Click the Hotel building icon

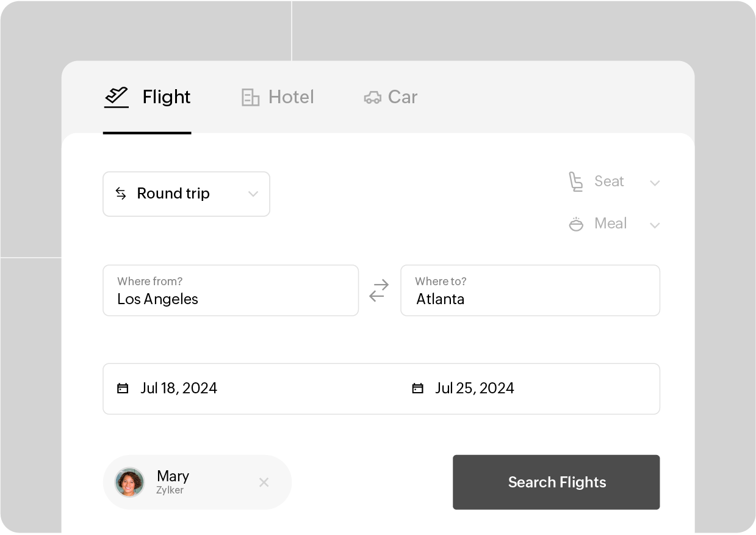click(250, 97)
